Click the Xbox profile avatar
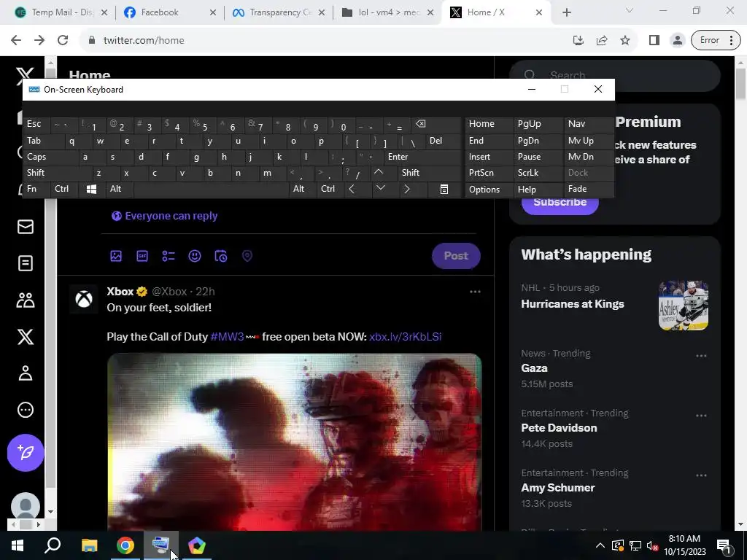 coord(84,299)
